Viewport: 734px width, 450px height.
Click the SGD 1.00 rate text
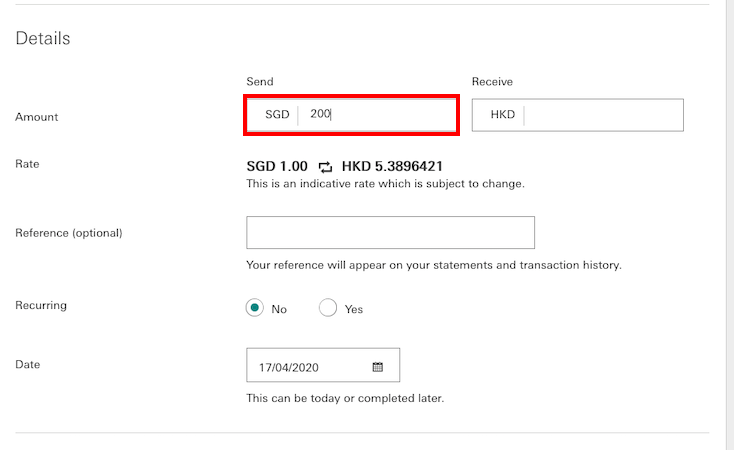pyautogui.click(x=277, y=166)
